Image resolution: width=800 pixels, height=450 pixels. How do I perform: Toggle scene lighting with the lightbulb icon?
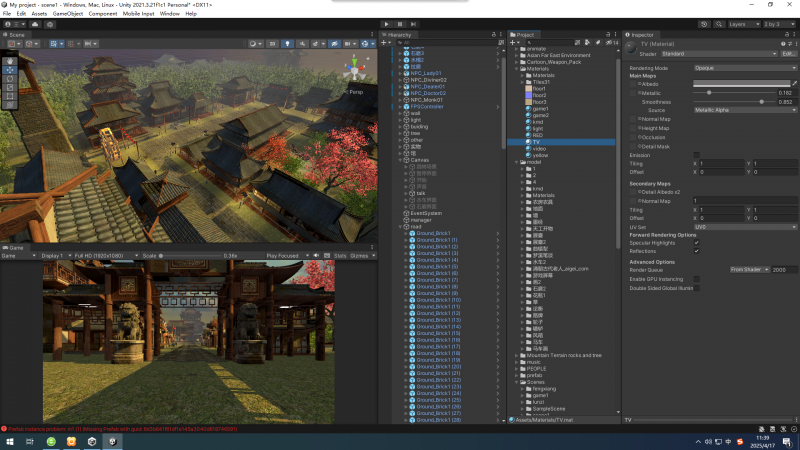tap(286, 44)
